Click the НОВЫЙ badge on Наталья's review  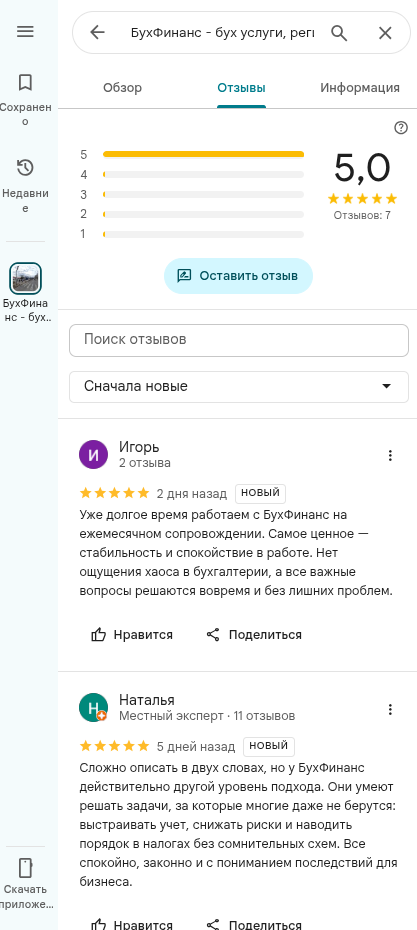[269, 746]
